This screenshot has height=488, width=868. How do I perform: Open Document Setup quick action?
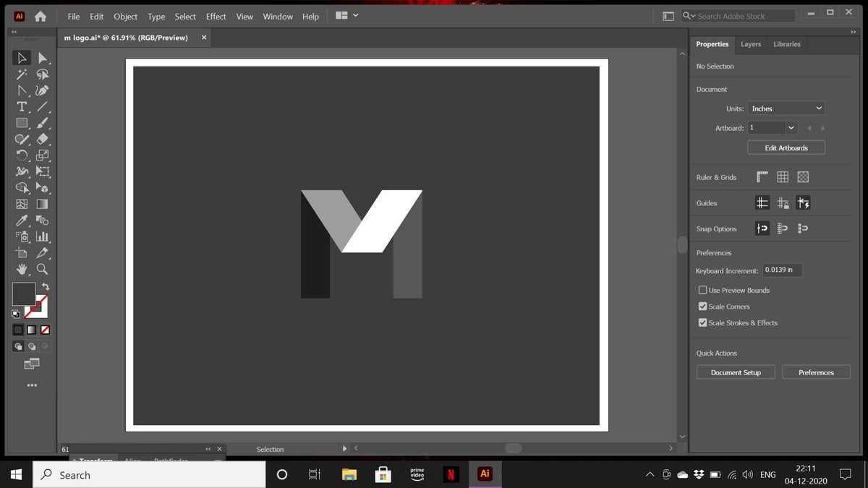(x=736, y=372)
